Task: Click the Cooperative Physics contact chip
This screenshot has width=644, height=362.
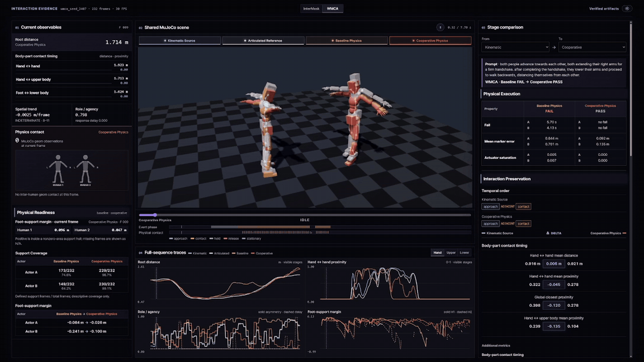Action: click(x=523, y=223)
